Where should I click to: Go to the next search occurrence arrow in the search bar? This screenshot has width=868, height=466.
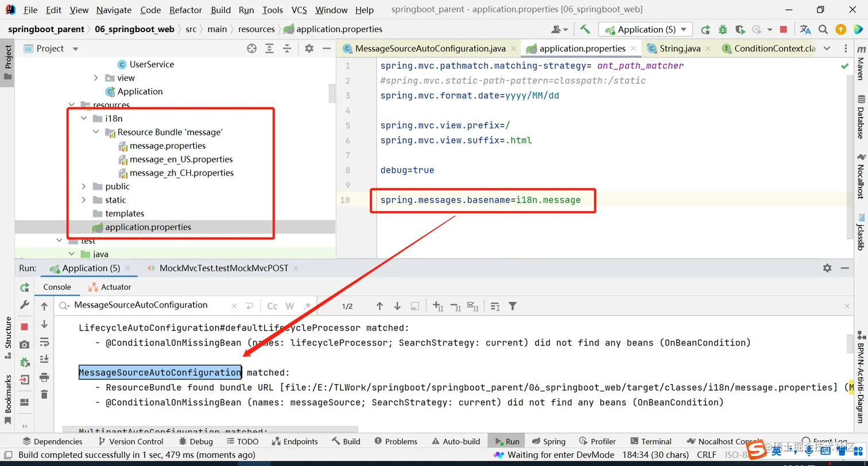pos(397,306)
